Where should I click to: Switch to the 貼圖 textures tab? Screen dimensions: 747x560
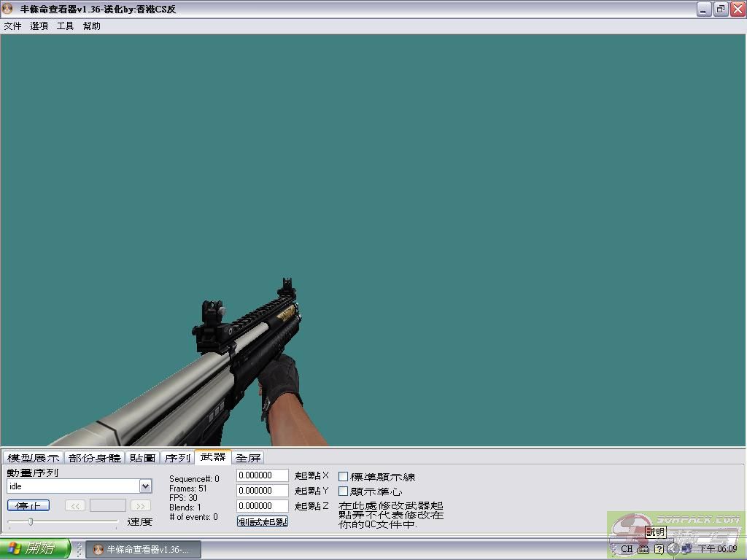143,458
